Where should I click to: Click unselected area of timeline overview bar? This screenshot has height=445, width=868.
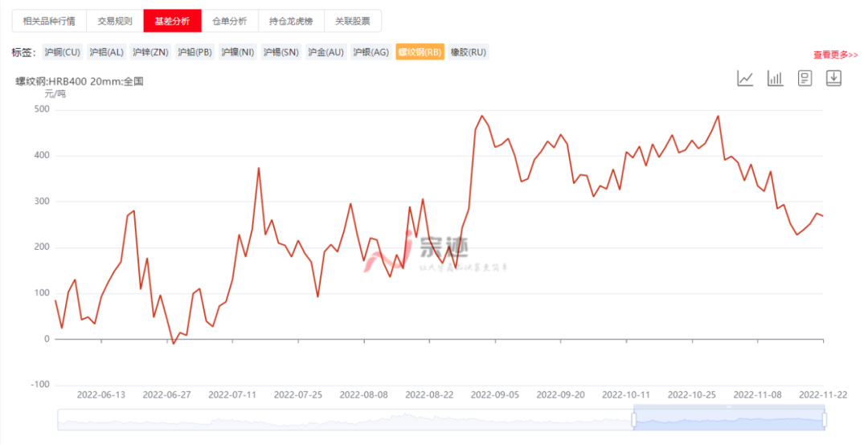(346, 419)
